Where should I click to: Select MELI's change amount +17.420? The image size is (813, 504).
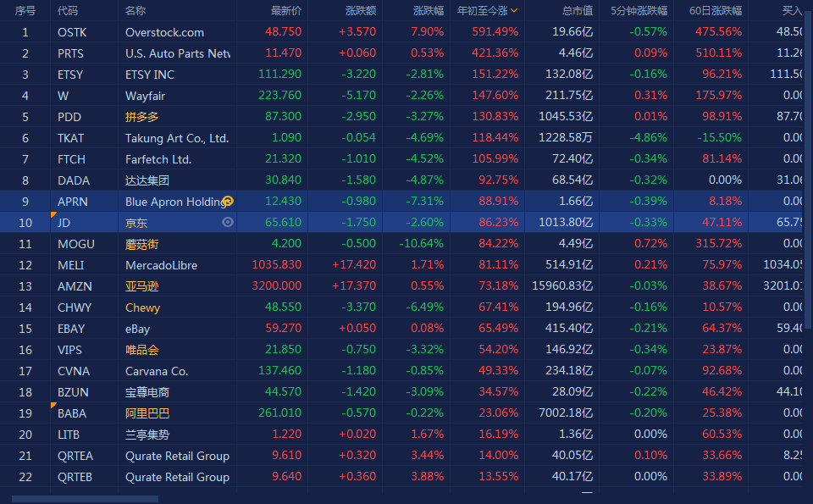click(354, 264)
